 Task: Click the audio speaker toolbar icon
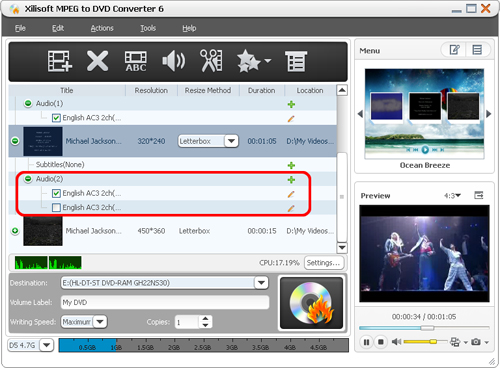[x=174, y=61]
